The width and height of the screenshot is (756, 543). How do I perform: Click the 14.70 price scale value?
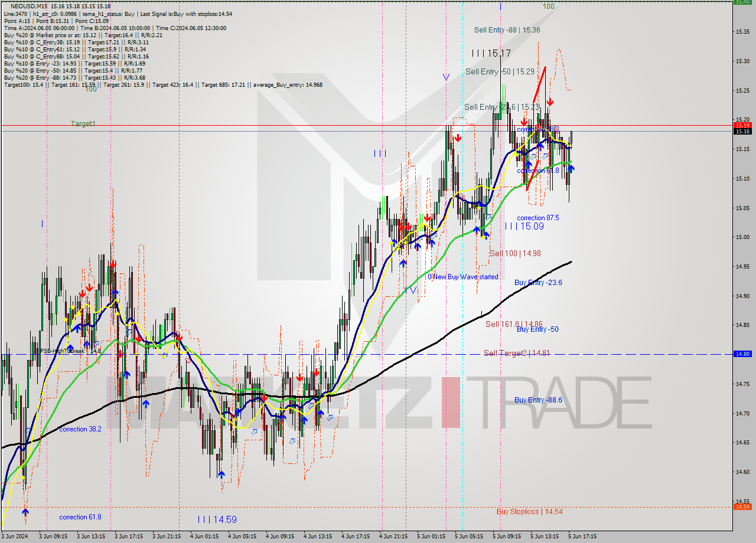pos(742,413)
